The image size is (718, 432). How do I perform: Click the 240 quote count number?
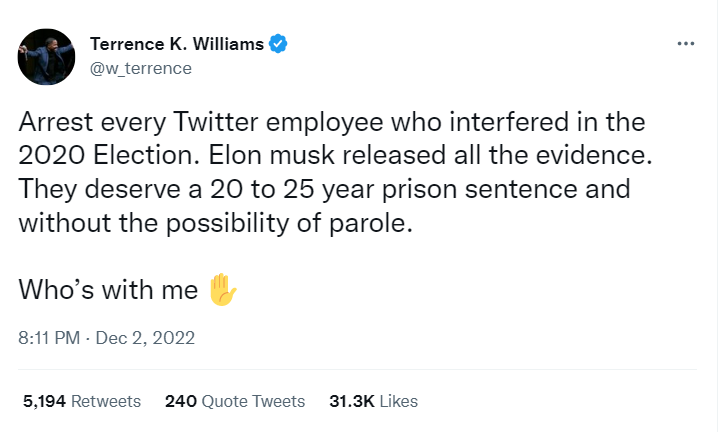[180, 401]
